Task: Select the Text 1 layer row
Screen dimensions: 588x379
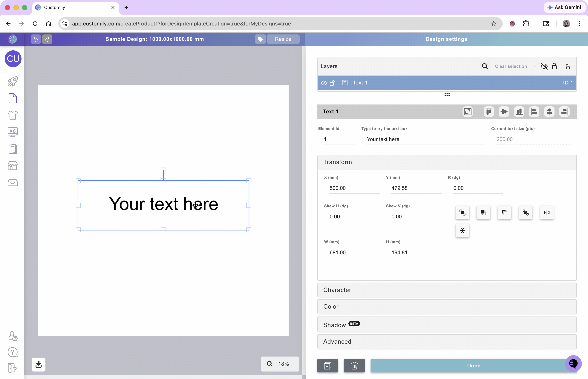Action: tap(447, 83)
